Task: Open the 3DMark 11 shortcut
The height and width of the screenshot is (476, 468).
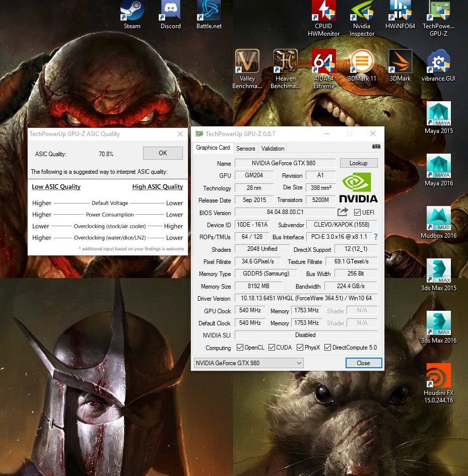Action: (x=362, y=65)
